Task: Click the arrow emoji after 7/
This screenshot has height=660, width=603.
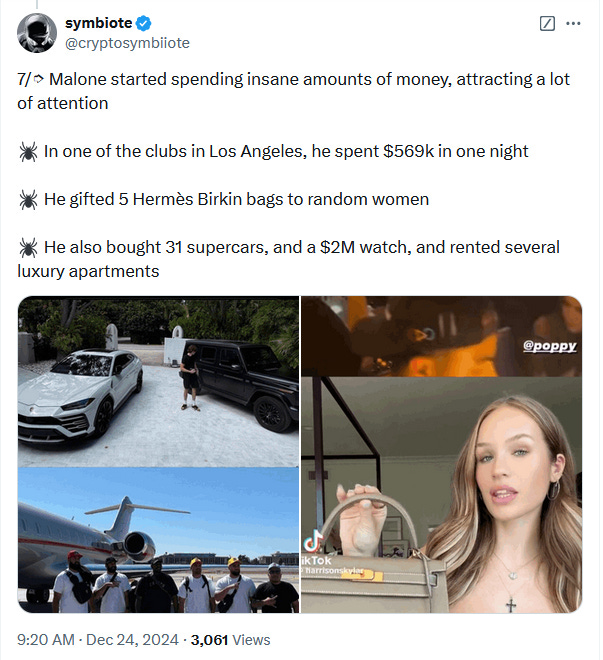Action: coord(38,79)
